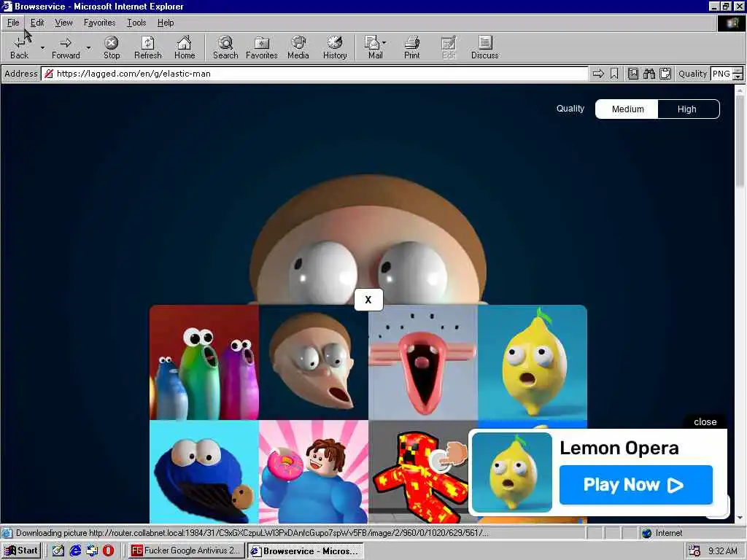Open the red pixel ragdoll game thumbnail
Image resolution: width=747 pixels, height=560 pixels.
[x=419, y=472]
